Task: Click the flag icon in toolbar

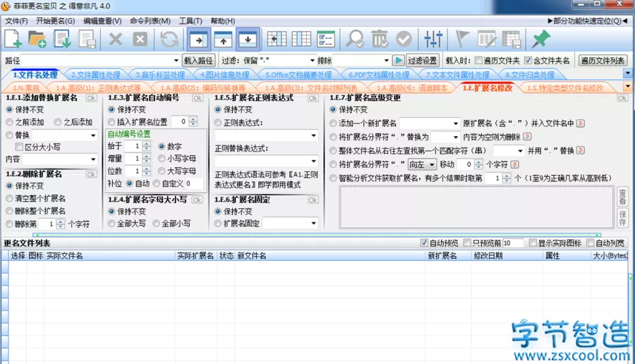Action: click(461, 40)
